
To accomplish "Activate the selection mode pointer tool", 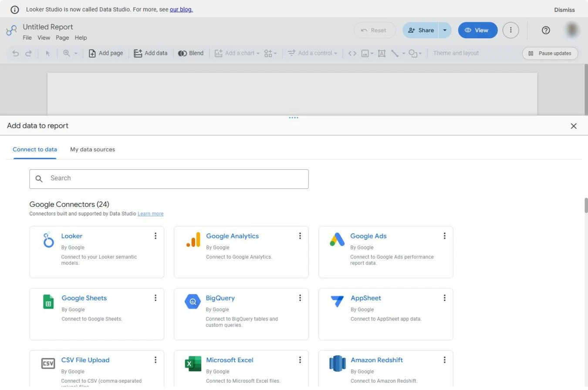I will click(x=48, y=53).
